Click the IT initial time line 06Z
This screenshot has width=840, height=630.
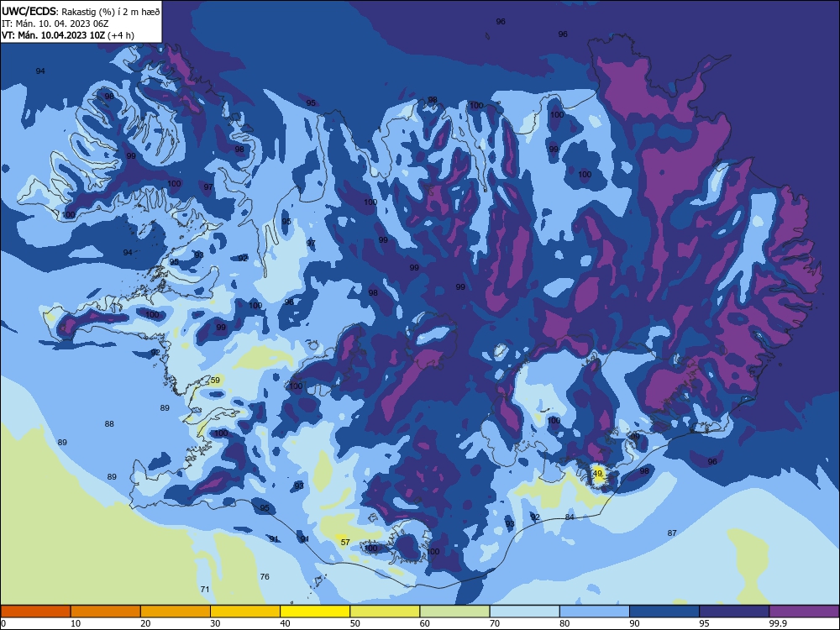(55, 24)
